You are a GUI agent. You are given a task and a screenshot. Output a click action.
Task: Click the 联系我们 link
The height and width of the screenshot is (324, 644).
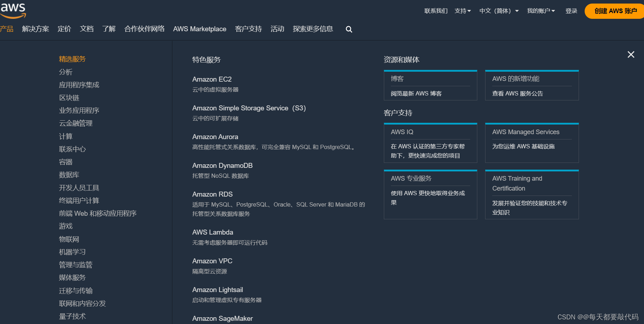pos(436,11)
